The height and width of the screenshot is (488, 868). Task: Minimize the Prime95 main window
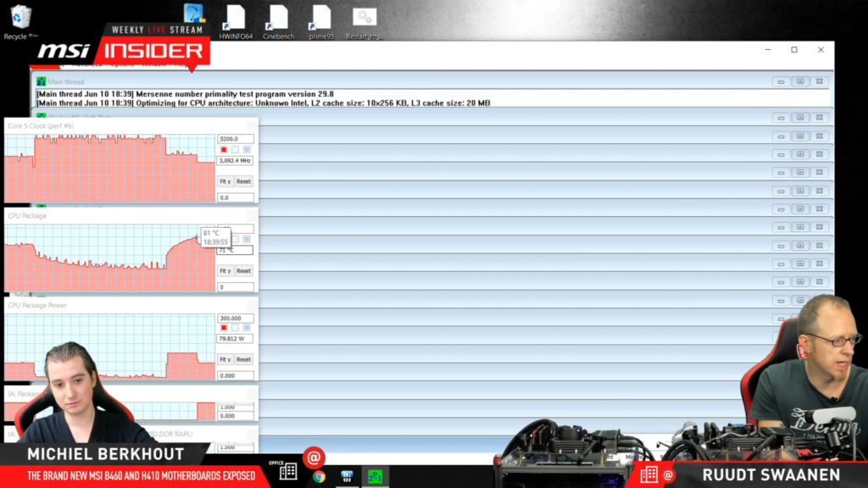click(x=768, y=50)
